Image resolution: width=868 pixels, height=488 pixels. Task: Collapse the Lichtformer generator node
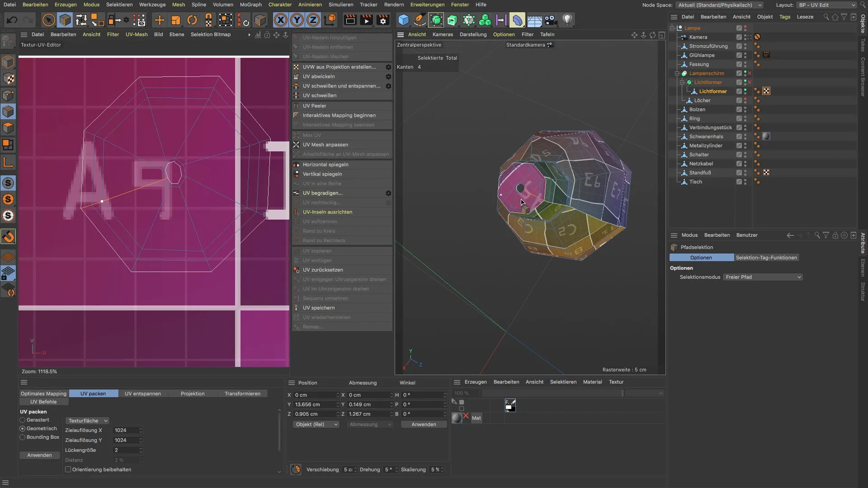682,82
